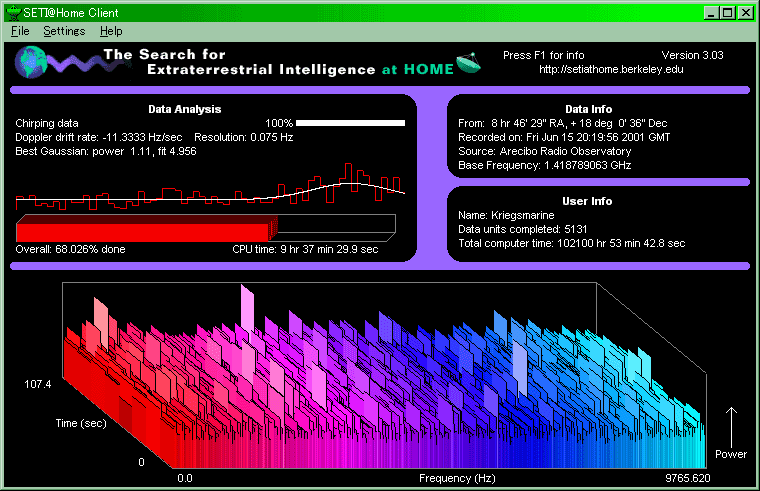
Task: Click 'Base Frequency: 1.418789063 GHz' line
Action: pos(545,165)
